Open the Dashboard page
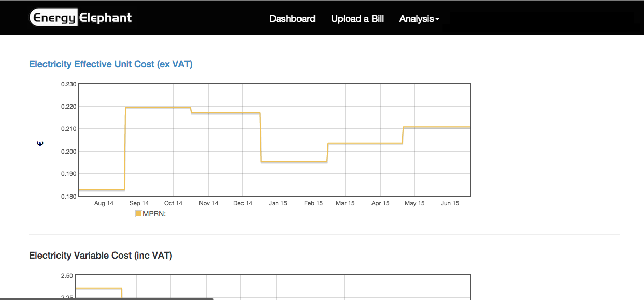 tap(292, 19)
